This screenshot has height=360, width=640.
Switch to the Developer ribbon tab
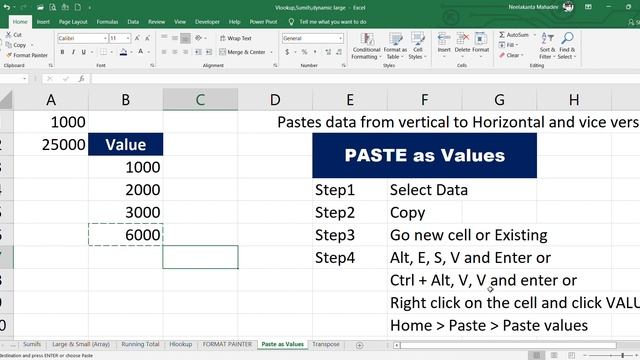207,22
